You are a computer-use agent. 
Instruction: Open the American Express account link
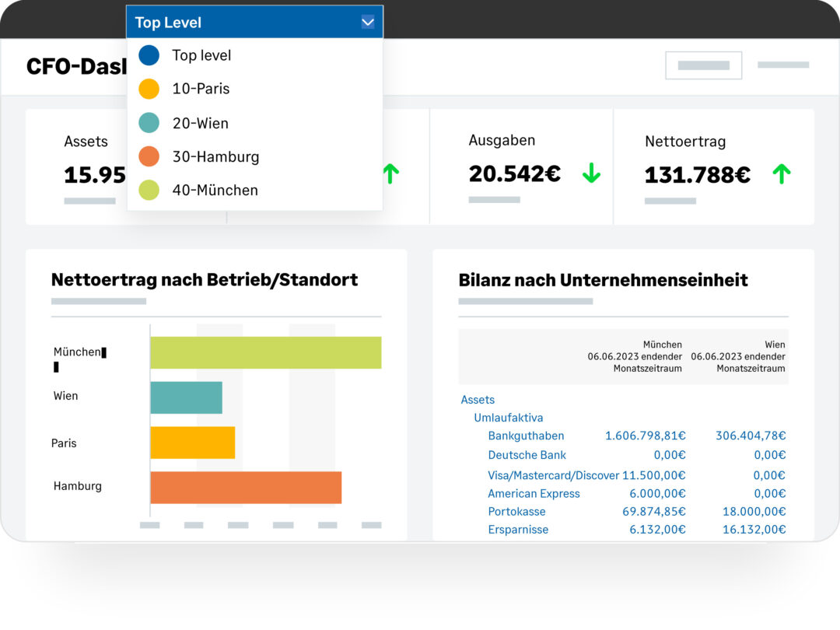(534, 493)
